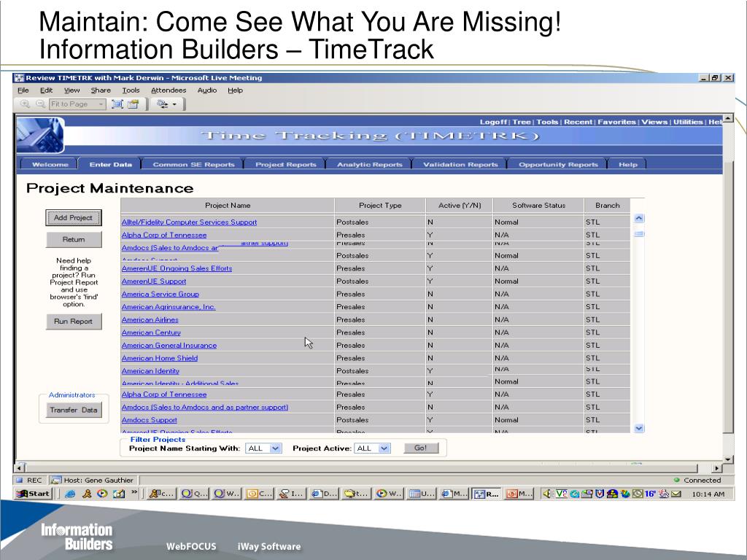Click the Utilities link in banner

(x=687, y=122)
